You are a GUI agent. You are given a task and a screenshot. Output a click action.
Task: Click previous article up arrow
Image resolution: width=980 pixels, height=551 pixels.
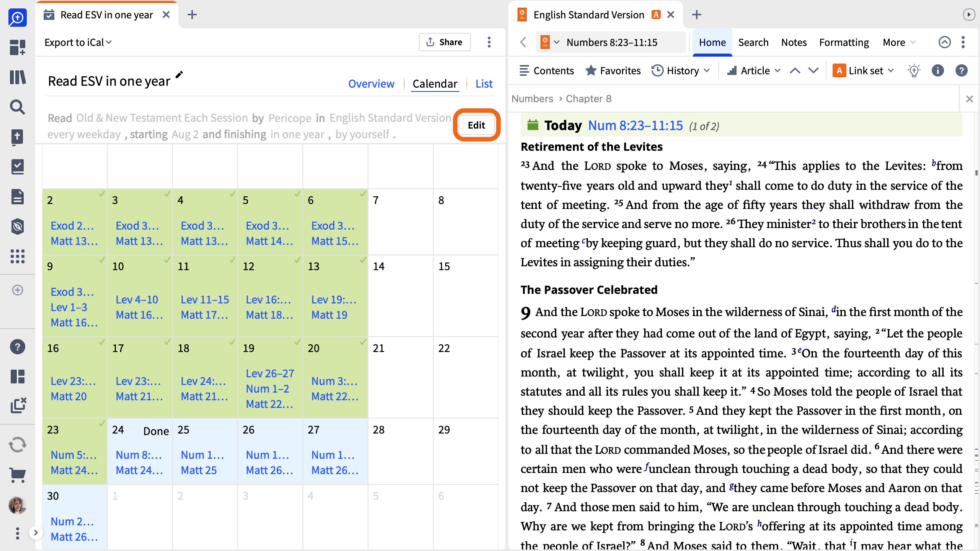pos(795,71)
